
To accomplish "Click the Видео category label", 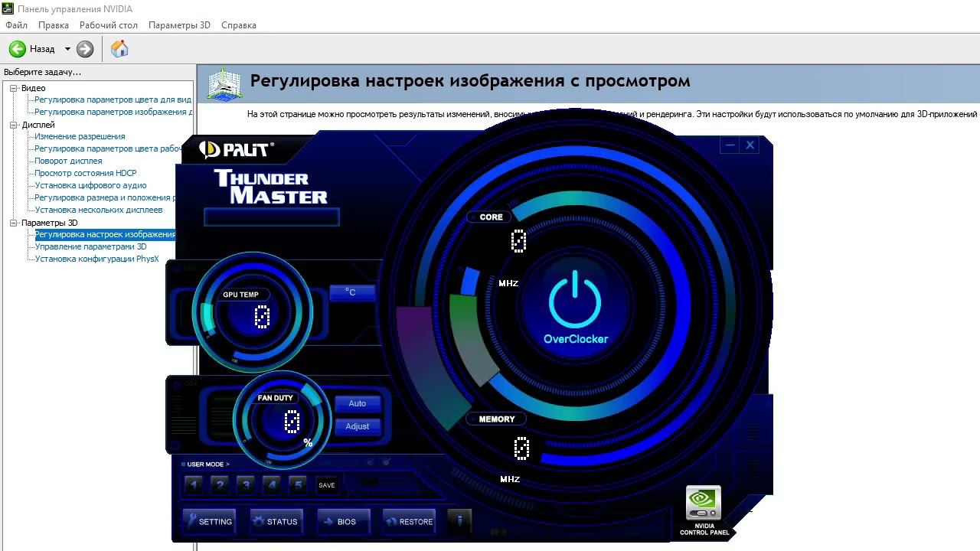I will click(x=34, y=88).
